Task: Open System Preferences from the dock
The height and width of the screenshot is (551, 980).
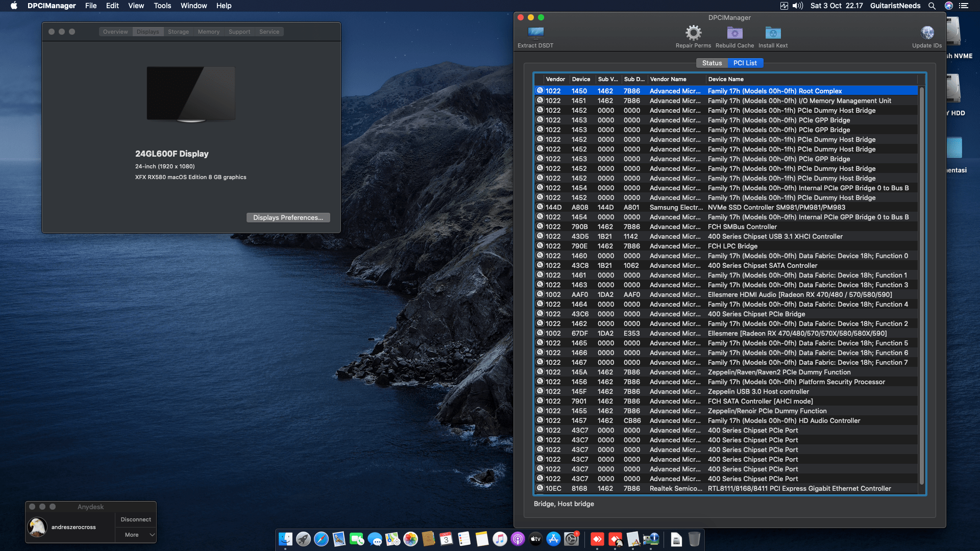Action: pyautogui.click(x=571, y=539)
